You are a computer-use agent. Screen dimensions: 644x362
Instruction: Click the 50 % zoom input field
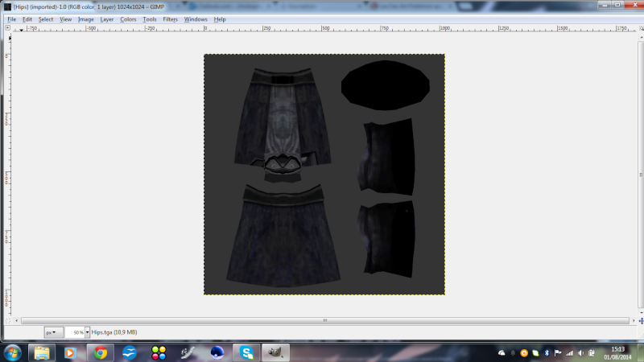coord(75,332)
